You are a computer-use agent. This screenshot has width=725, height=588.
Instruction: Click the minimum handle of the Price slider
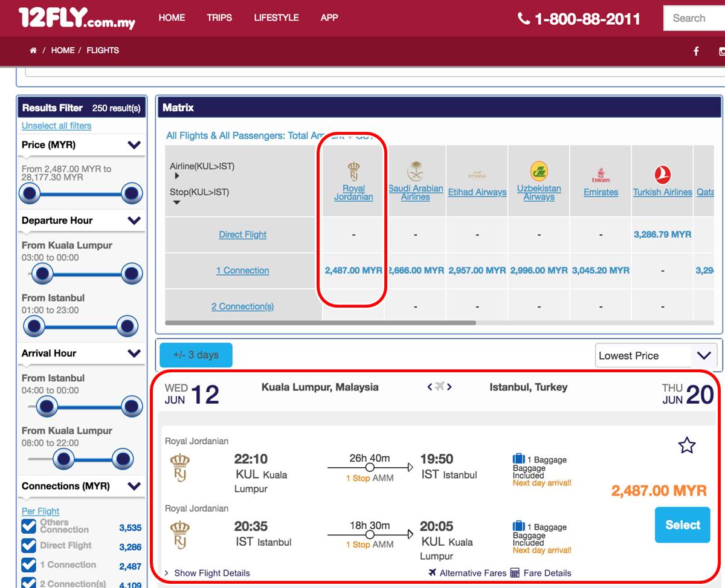(30, 194)
